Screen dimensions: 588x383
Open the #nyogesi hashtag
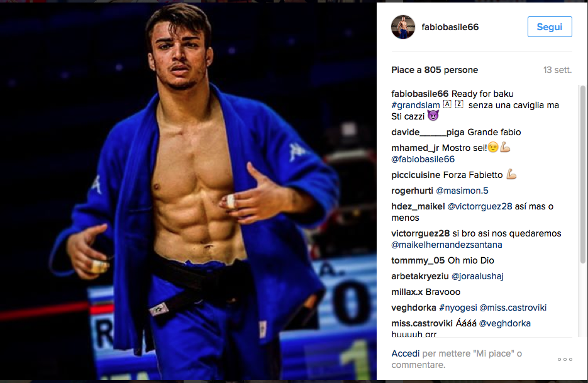point(458,308)
